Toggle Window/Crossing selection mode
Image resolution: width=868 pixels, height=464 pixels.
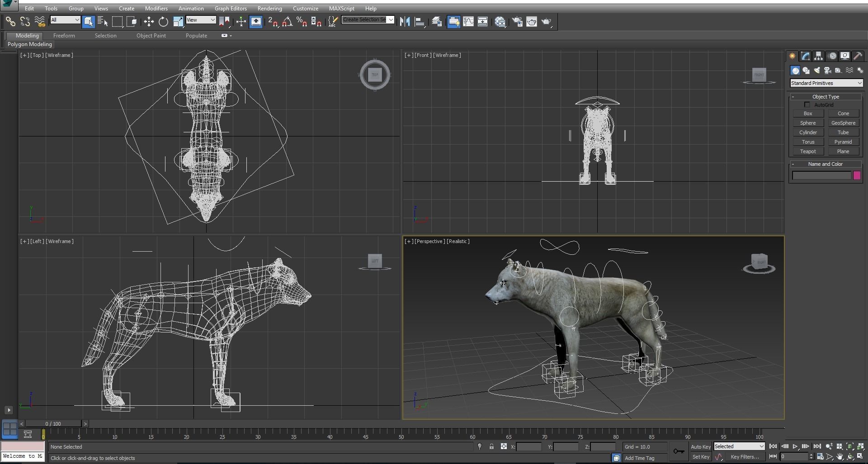tap(132, 21)
